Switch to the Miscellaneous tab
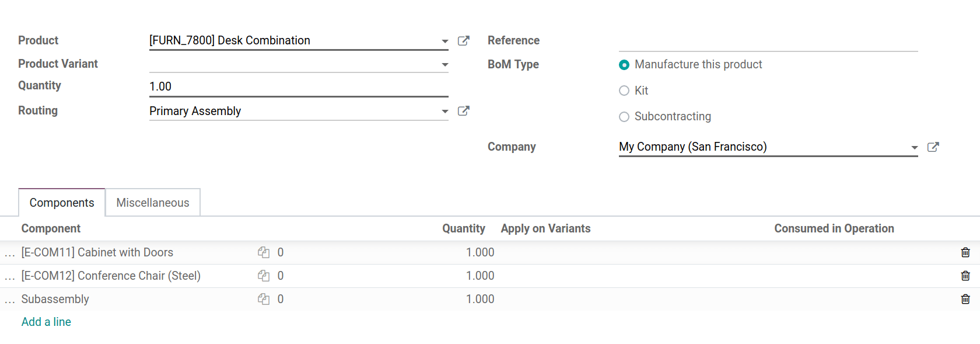The width and height of the screenshot is (980, 344). point(153,203)
